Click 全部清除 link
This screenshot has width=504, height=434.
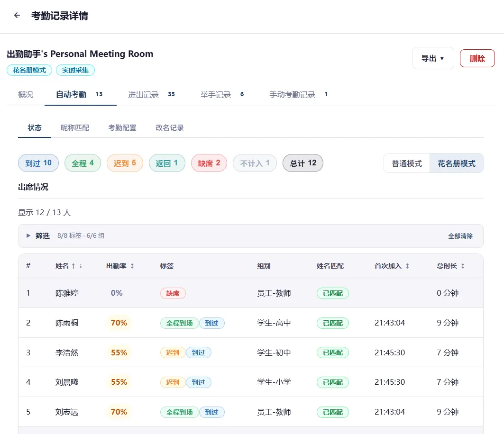[x=460, y=236]
